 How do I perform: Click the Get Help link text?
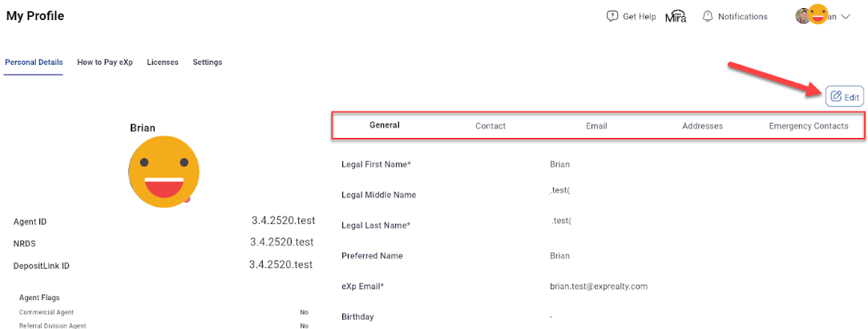click(640, 17)
